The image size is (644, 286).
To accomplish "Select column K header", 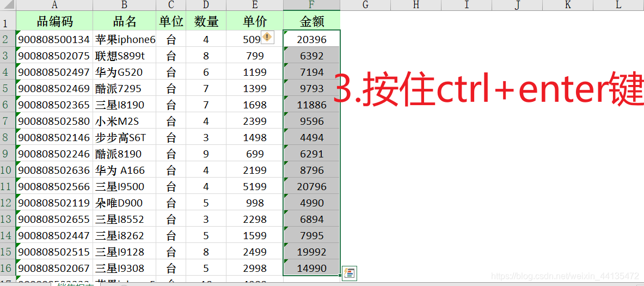I will [568, 5].
